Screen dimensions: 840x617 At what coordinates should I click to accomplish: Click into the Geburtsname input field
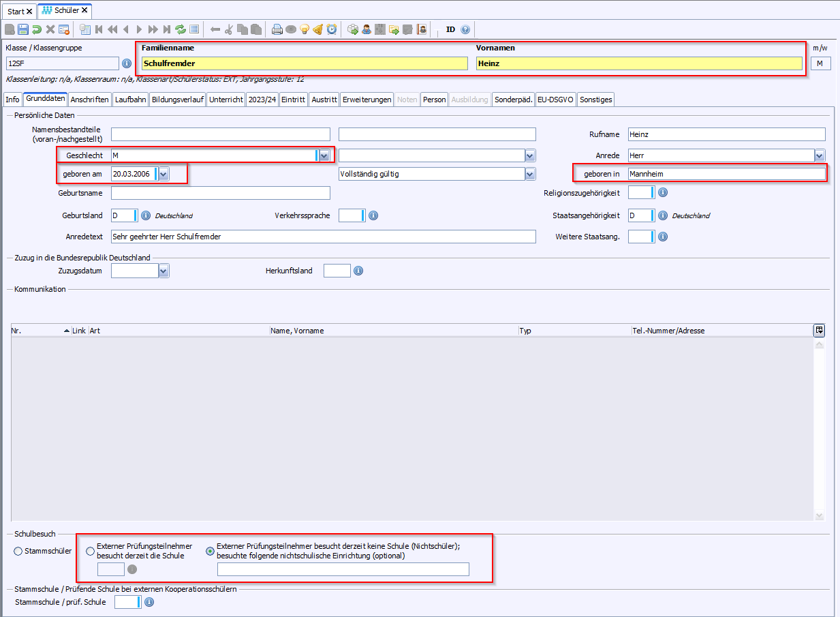[x=220, y=193]
